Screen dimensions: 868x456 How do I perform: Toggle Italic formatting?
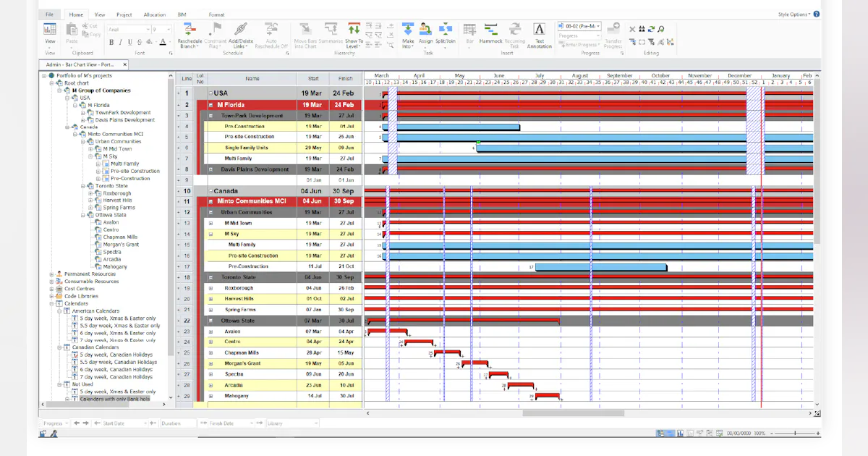(x=121, y=43)
